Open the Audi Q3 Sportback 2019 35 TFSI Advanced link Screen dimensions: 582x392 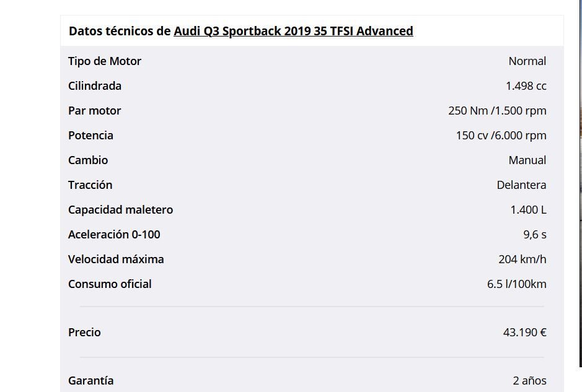click(x=293, y=31)
